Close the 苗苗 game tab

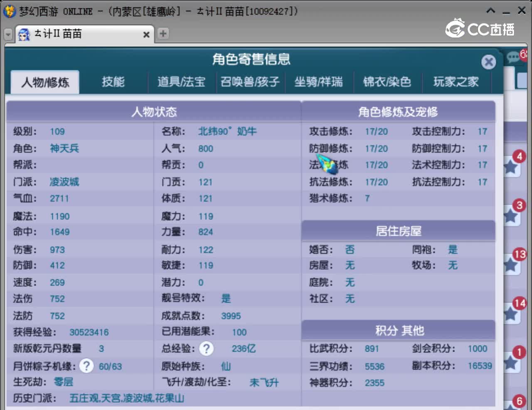click(x=146, y=35)
